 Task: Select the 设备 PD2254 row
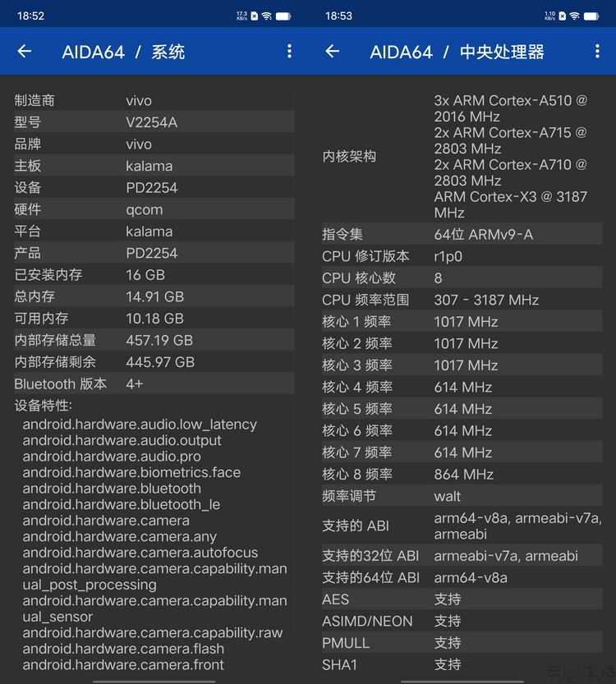click(x=154, y=187)
